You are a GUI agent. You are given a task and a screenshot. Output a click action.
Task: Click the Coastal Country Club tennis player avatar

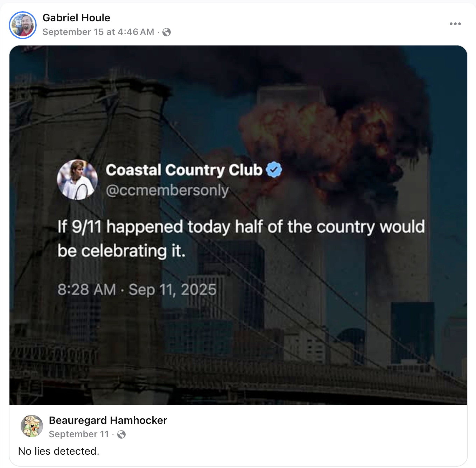(x=77, y=180)
